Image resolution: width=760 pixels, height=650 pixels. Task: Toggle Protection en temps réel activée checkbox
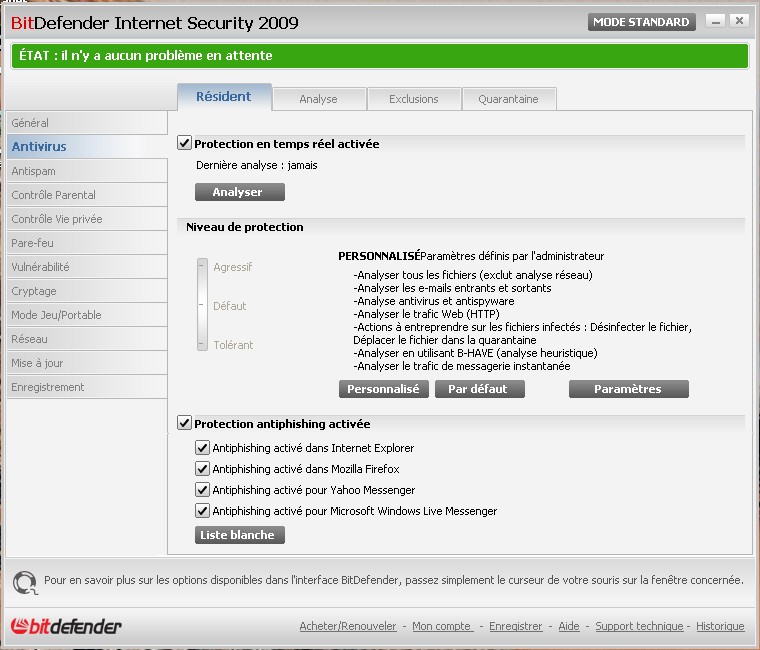pyautogui.click(x=184, y=143)
